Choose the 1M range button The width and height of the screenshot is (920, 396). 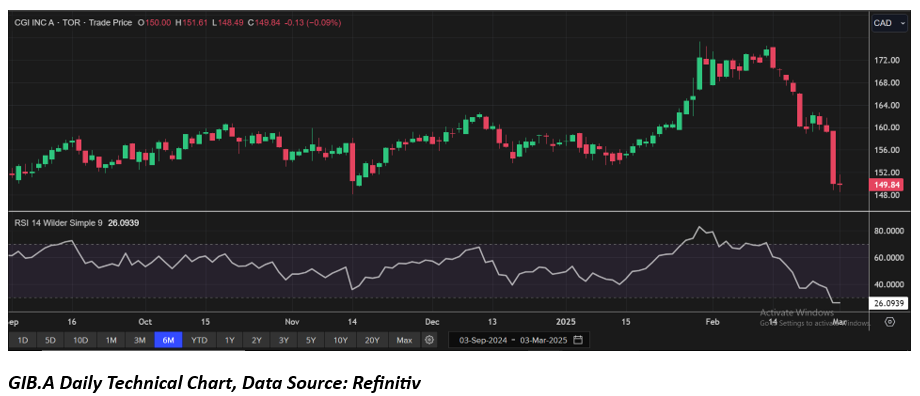point(111,340)
